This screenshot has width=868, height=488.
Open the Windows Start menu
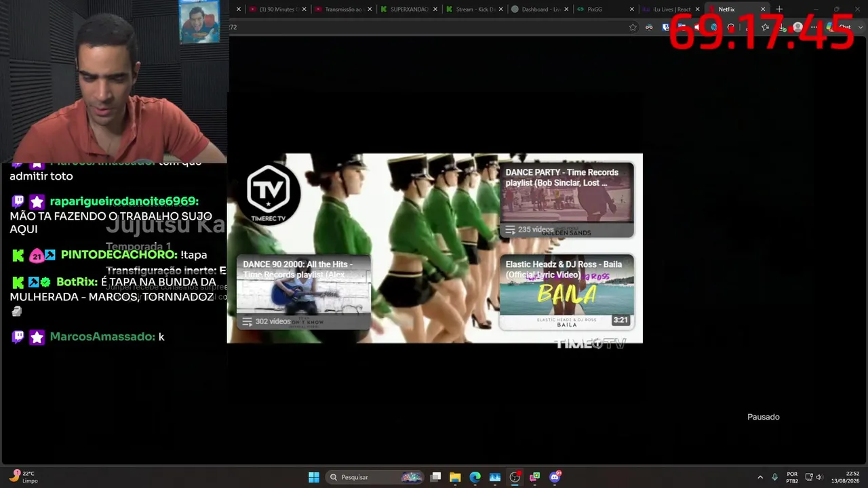pos(314,477)
